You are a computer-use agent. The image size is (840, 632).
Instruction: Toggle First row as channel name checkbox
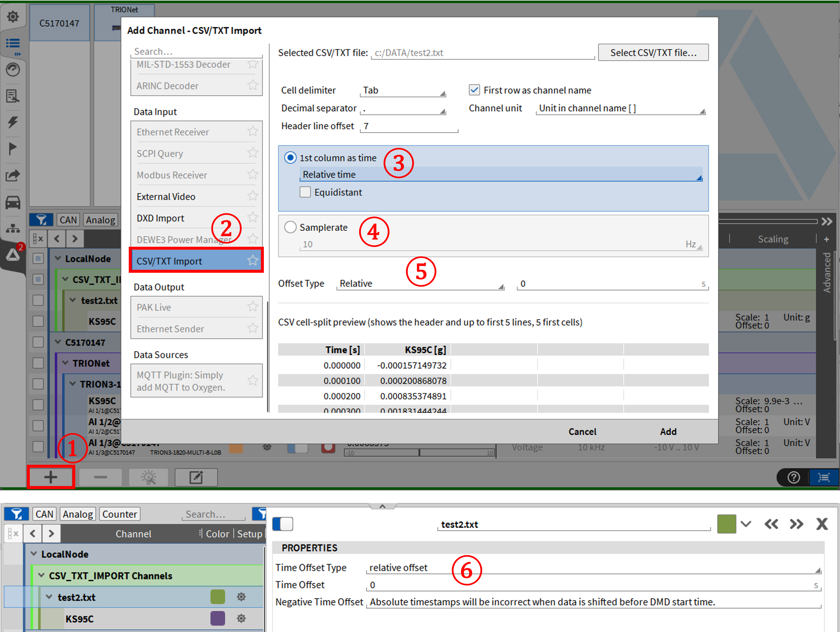point(474,90)
